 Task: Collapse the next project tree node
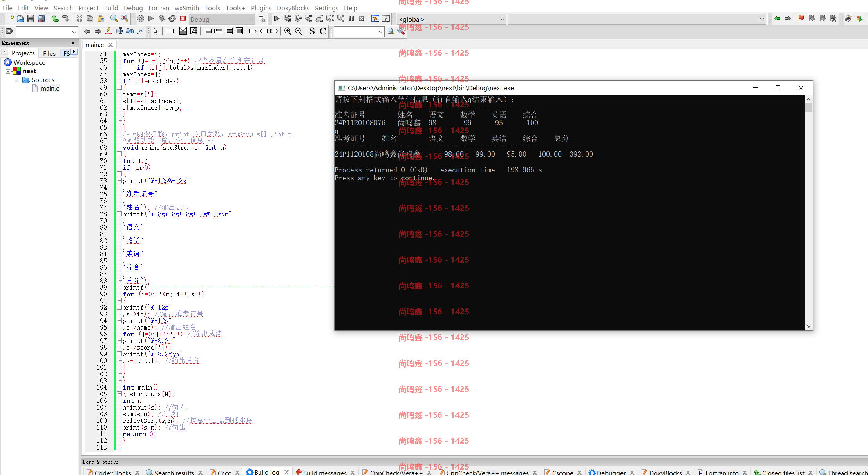coord(8,71)
